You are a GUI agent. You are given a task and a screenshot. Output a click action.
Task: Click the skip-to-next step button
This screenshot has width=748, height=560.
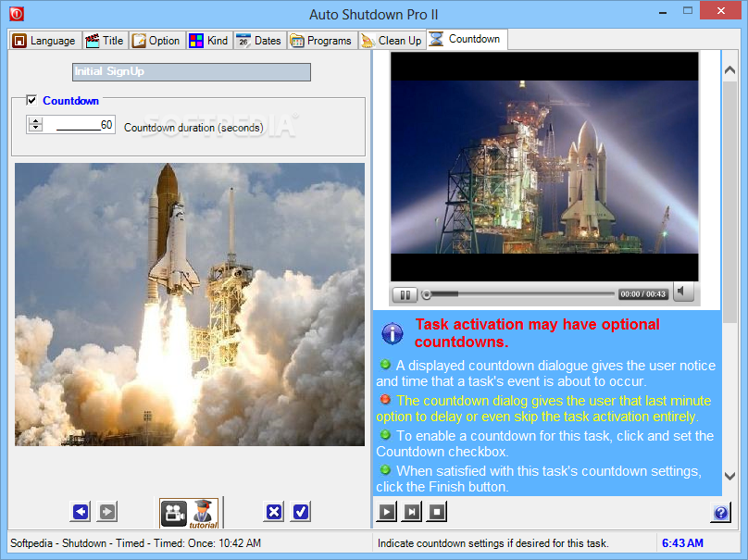pos(412,512)
